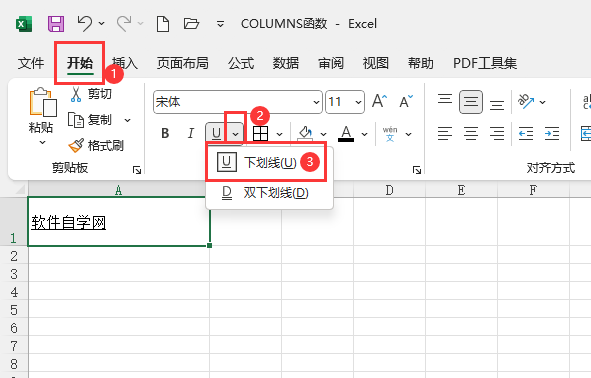Switch to the 视图 tab
This screenshot has width=591, height=378.
pos(375,63)
